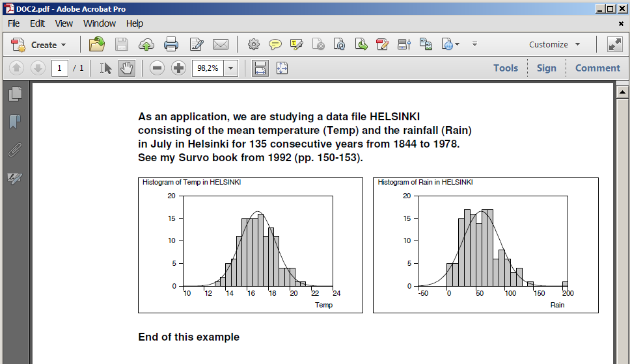Click the Rotate page icon

[340, 44]
